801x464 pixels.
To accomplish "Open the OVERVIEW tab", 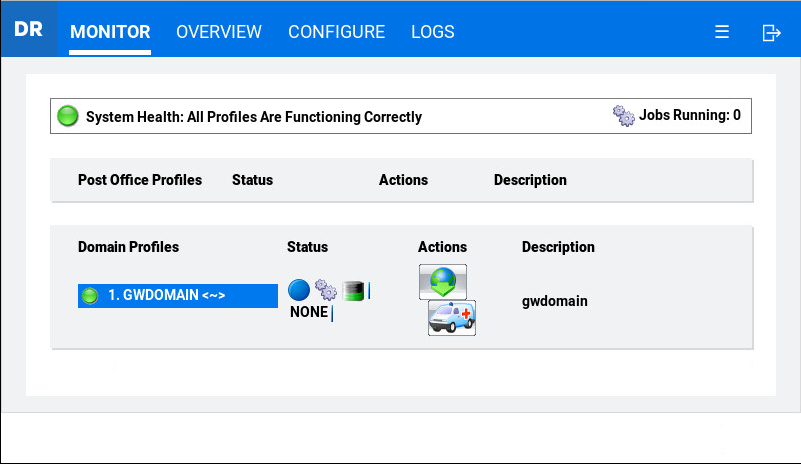I will coord(219,32).
